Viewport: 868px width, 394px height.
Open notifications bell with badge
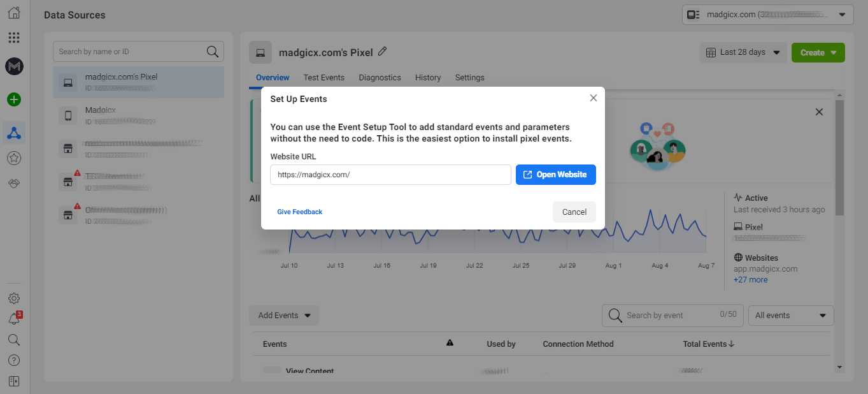point(14,319)
